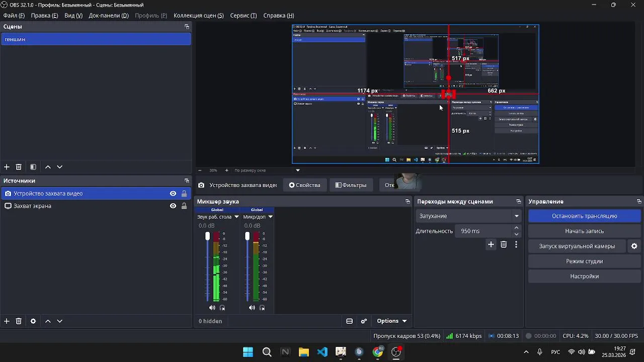Hide Захват экрана source via eye
The width and height of the screenshot is (644, 362).
pos(173,206)
